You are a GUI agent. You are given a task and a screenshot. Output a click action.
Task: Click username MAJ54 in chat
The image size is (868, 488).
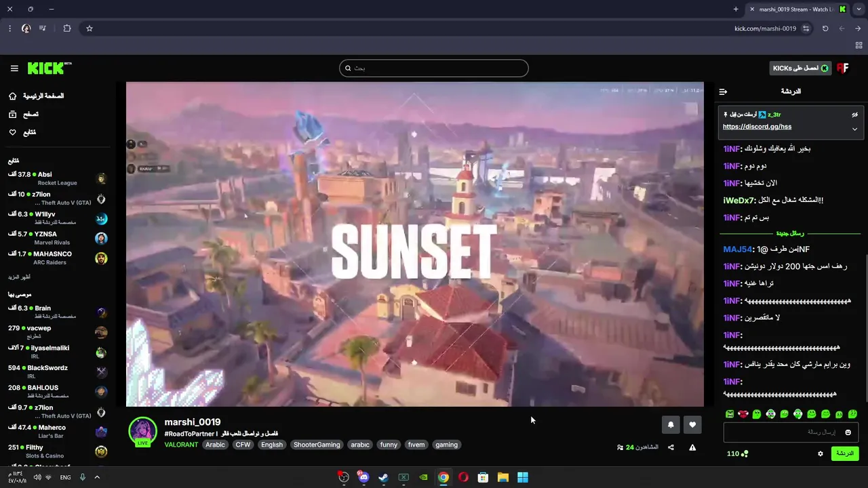737,249
